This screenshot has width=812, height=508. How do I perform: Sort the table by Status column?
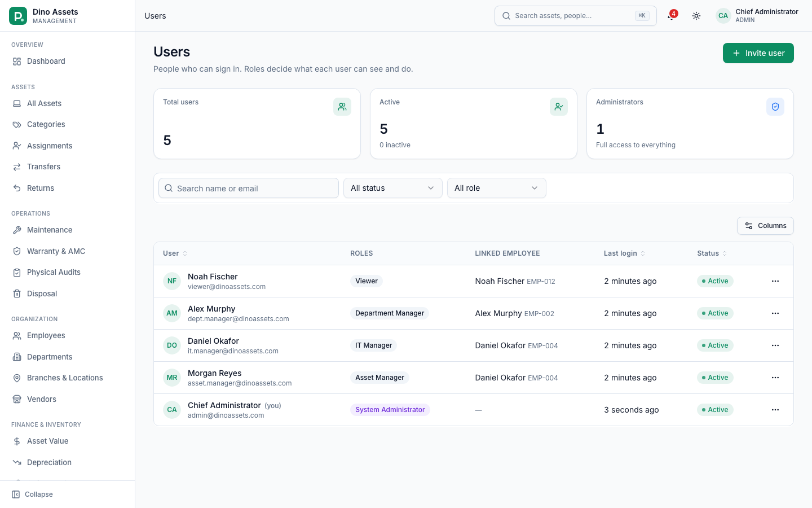point(712,253)
